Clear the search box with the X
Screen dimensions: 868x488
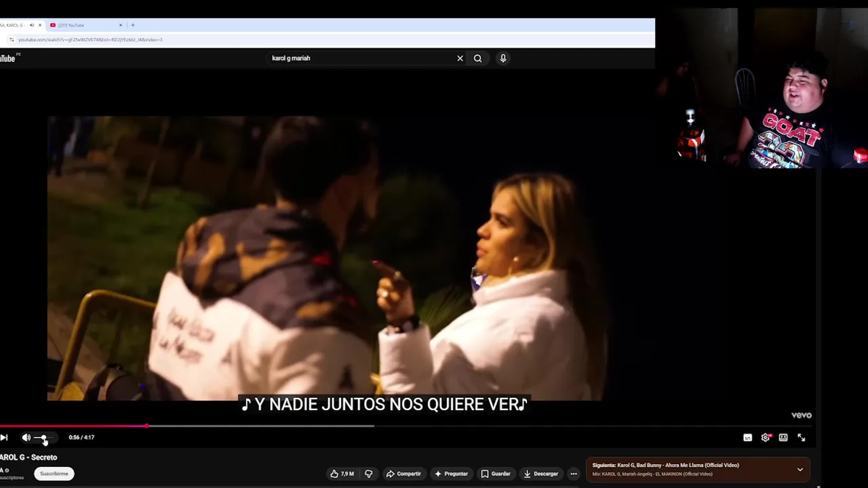[460, 58]
